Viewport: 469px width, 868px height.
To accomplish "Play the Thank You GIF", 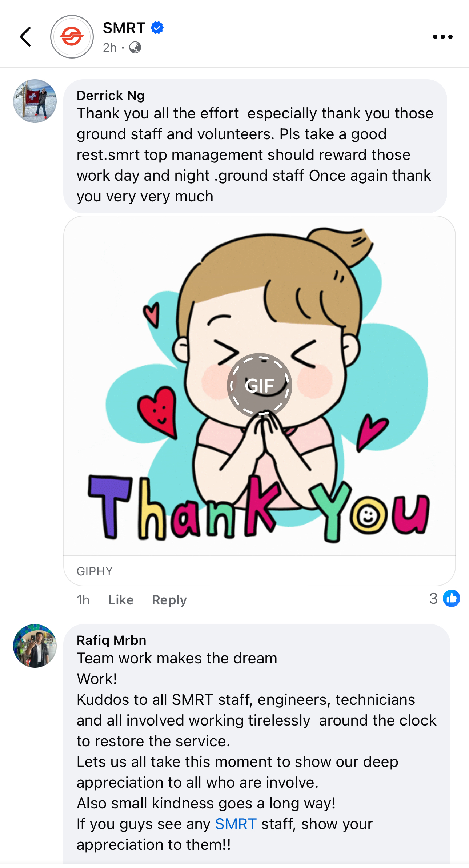I will [x=259, y=385].
